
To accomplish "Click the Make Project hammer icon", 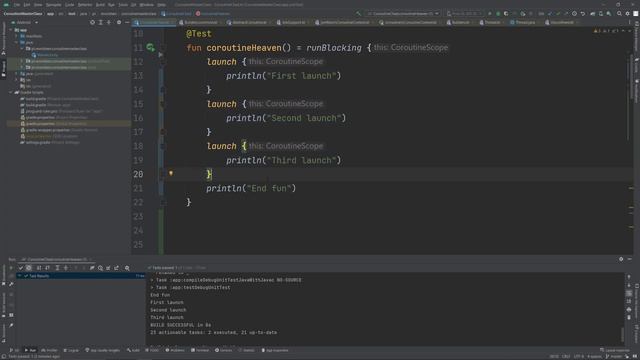I will click(359, 13).
